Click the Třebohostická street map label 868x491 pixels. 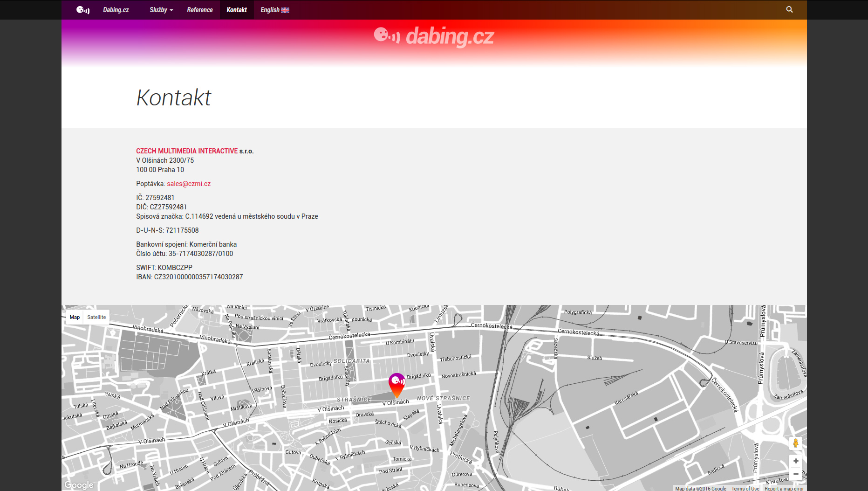(x=456, y=358)
